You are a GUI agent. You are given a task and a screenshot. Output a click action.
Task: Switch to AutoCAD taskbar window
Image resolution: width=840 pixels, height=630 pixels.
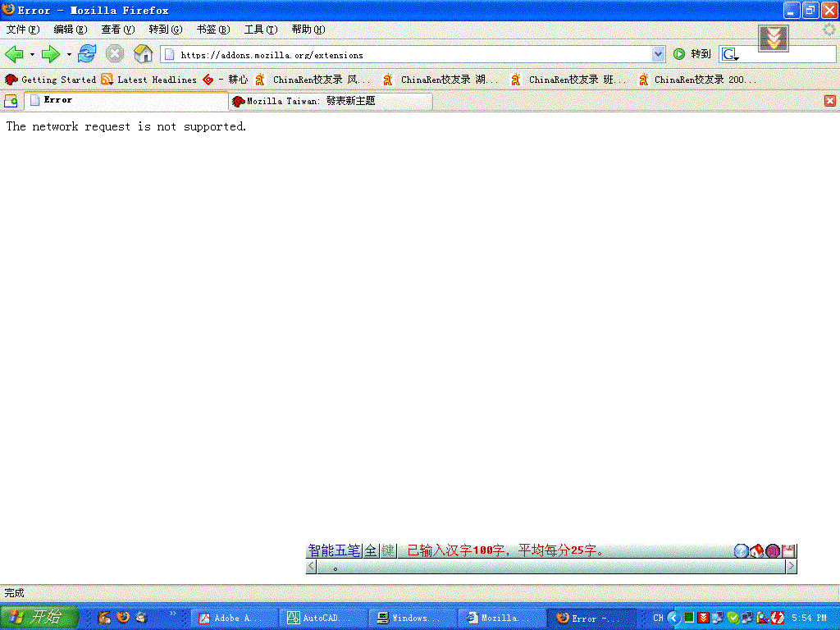pos(324,618)
